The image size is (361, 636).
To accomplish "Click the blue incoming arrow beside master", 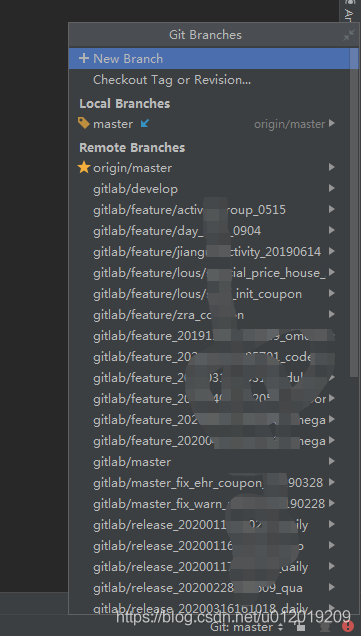I will tap(144, 123).
